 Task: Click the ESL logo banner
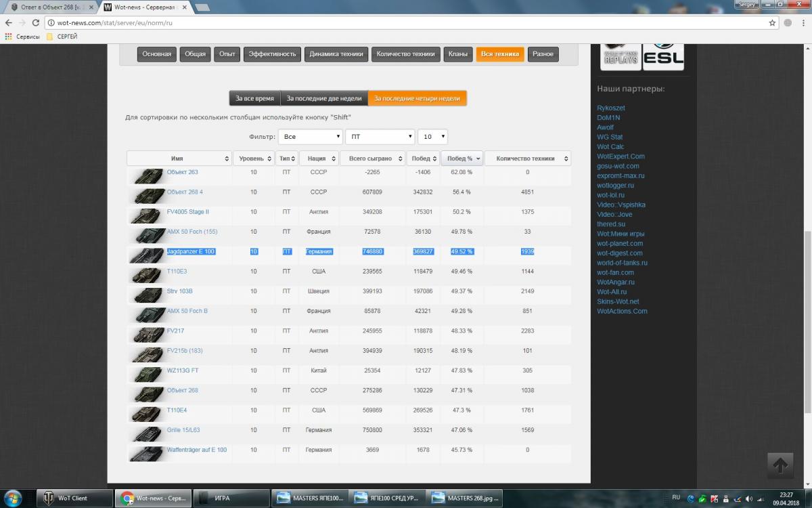(663, 57)
